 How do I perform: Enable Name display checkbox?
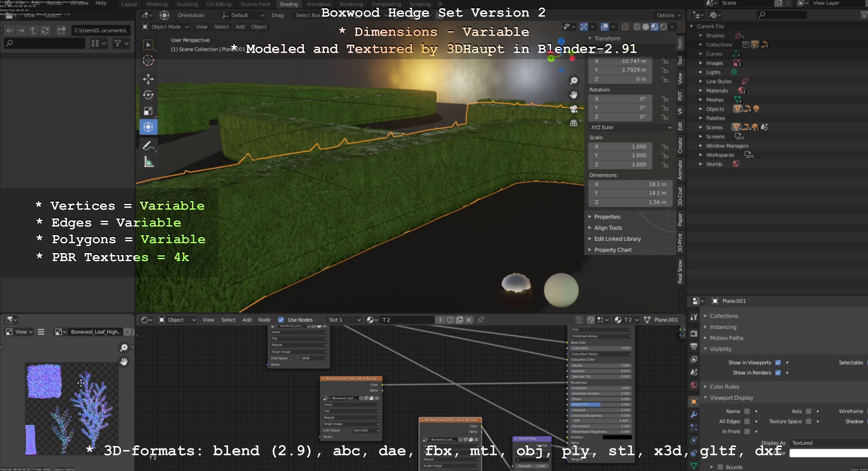pos(747,411)
